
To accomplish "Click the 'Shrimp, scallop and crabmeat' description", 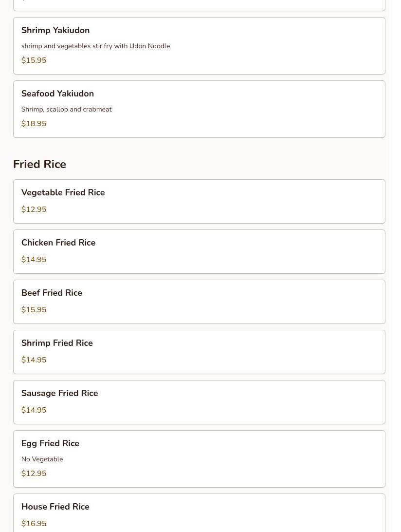I will [67, 110].
